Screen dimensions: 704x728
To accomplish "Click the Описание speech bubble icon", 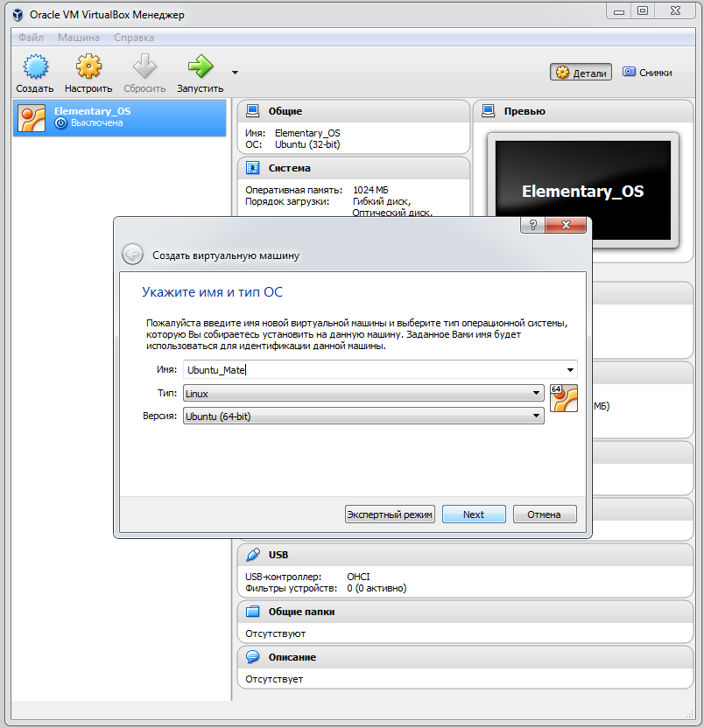I will click(252, 657).
